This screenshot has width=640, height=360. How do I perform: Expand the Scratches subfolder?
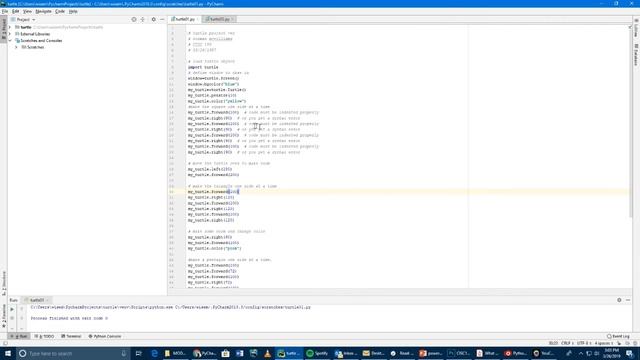[x=16, y=47]
